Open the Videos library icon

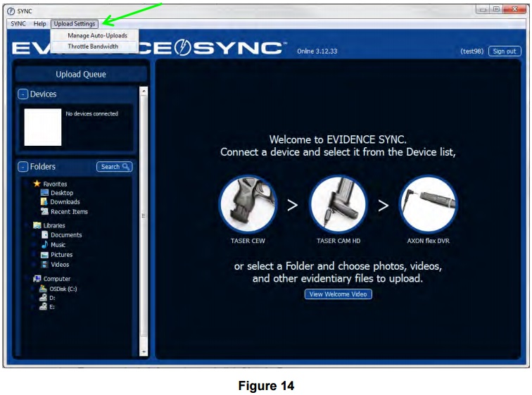45,265
